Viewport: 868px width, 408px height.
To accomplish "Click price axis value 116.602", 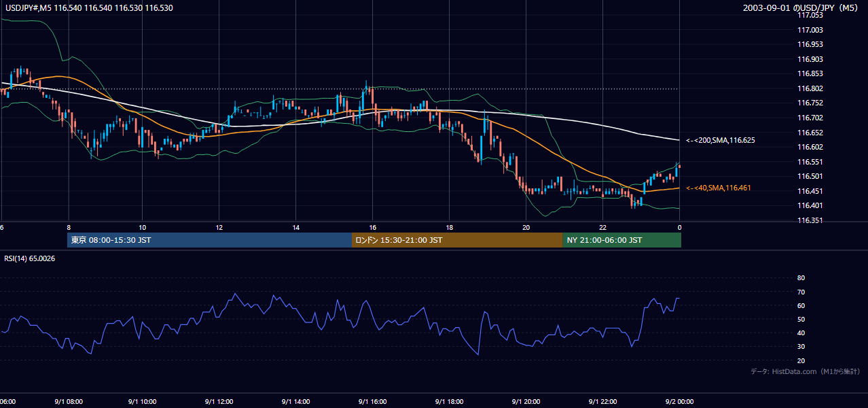I will click(x=810, y=147).
